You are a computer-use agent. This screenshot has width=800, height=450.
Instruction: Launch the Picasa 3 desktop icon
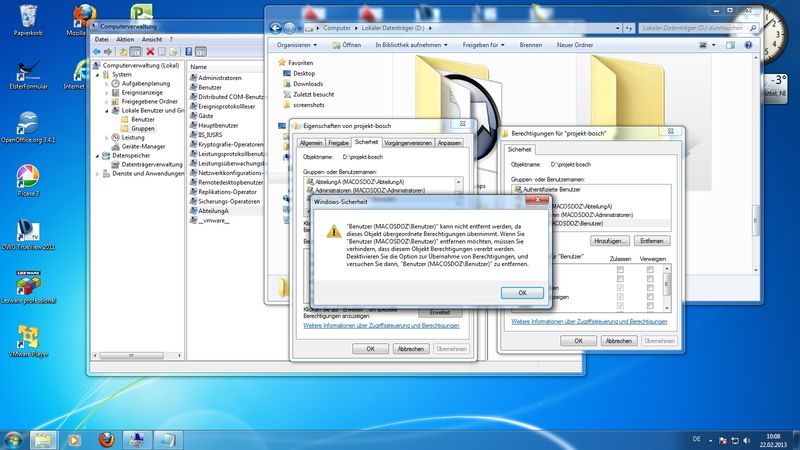point(27,177)
